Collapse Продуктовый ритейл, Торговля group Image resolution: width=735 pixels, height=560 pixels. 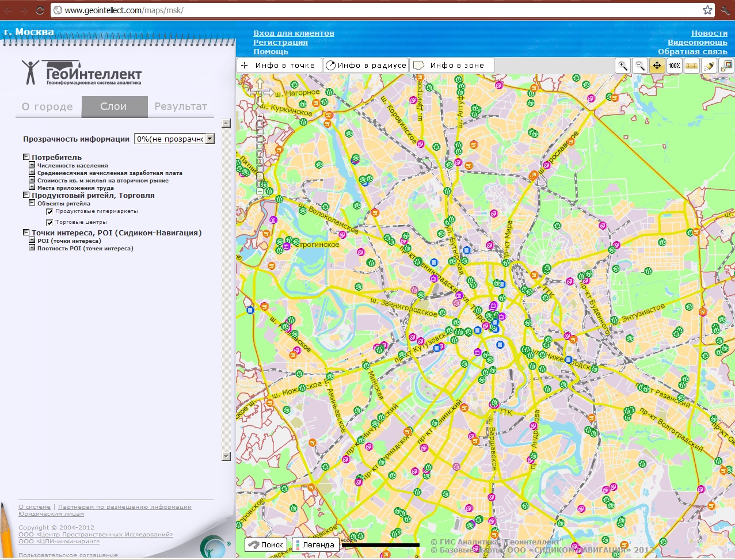coord(26,195)
